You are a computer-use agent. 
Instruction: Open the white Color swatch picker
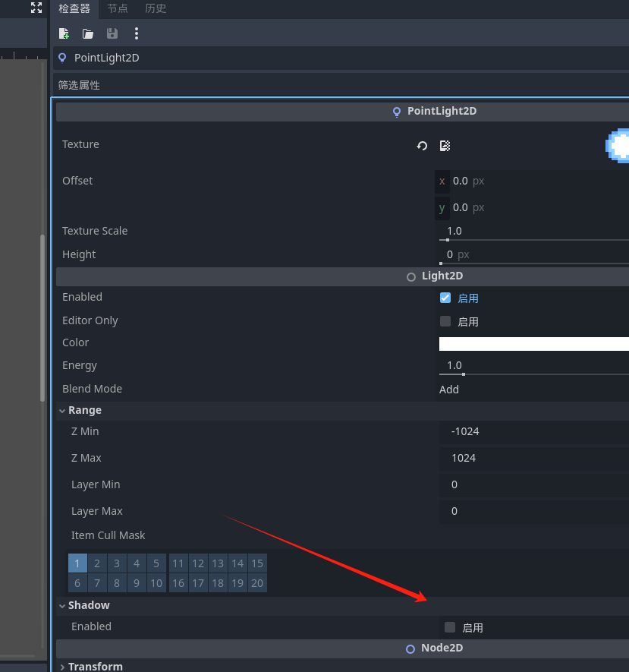tap(534, 344)
